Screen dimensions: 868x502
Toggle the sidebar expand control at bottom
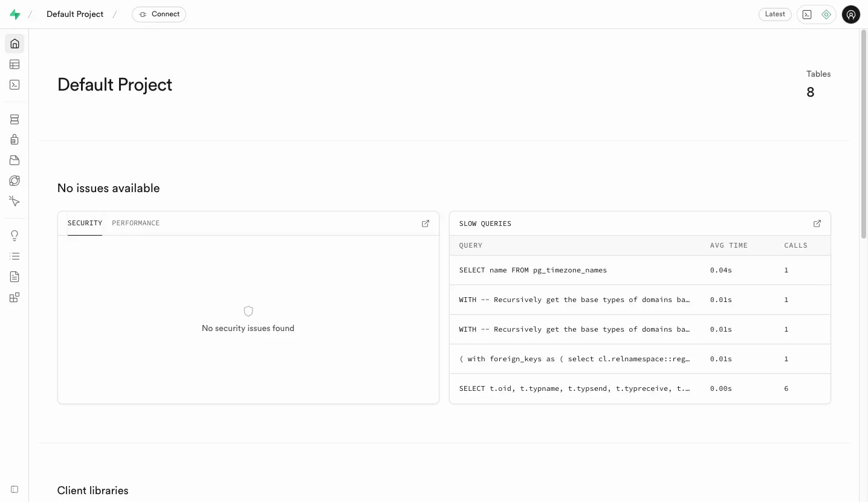[x=15, y=489]
